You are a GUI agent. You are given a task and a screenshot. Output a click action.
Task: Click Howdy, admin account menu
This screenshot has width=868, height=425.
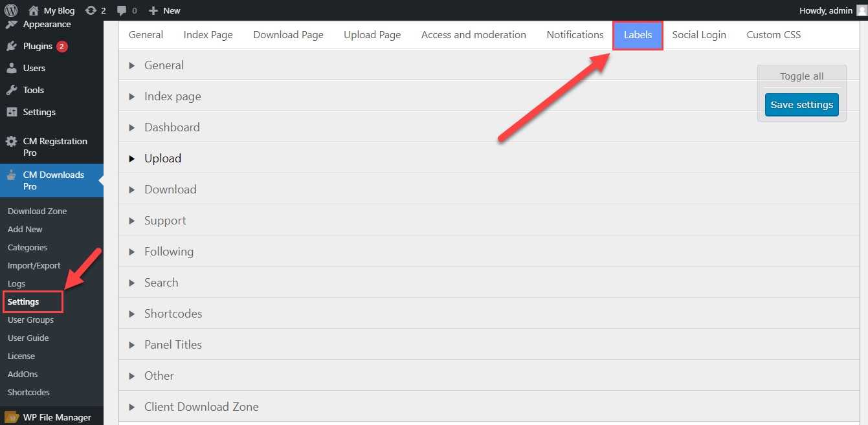coord(826,10)
